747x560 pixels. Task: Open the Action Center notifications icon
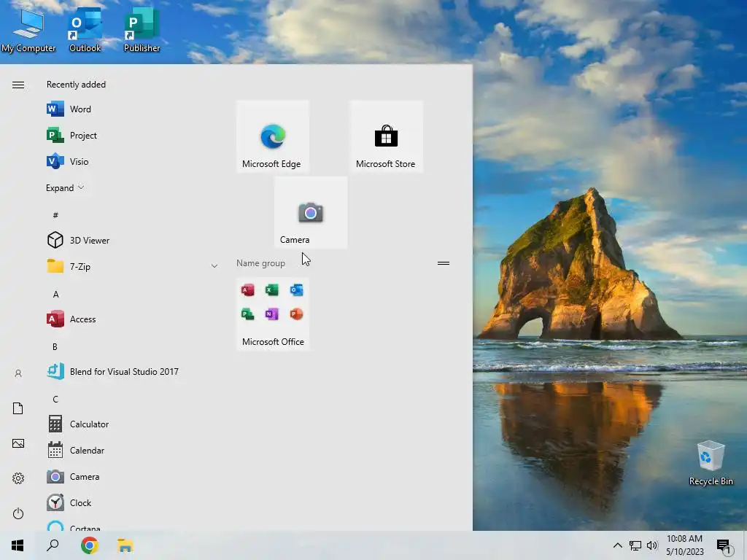724,545
